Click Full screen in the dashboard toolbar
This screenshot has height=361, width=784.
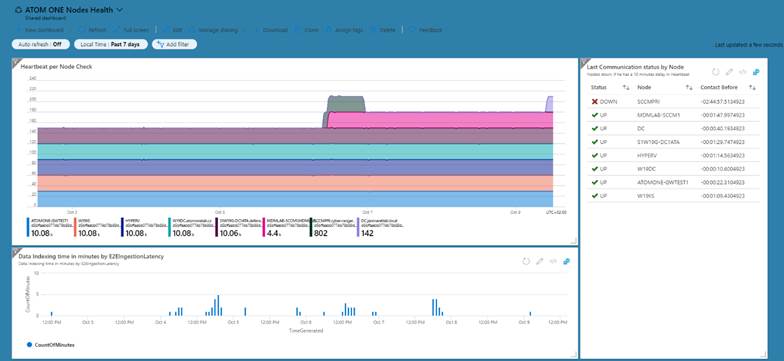[132, 30]
